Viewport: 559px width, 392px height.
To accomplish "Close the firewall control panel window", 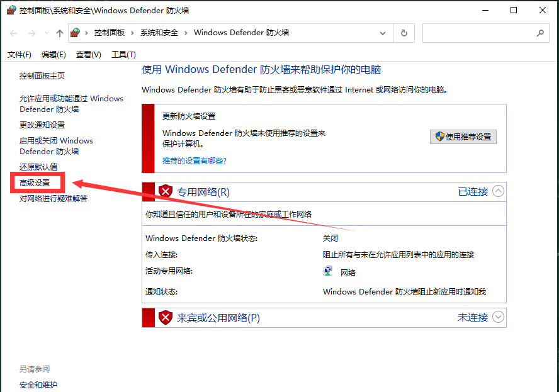I will tap(543, 10).
